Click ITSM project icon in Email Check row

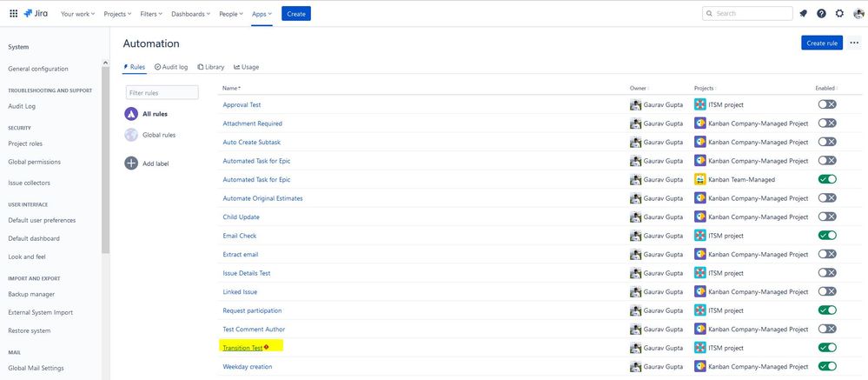click(700, 236)
